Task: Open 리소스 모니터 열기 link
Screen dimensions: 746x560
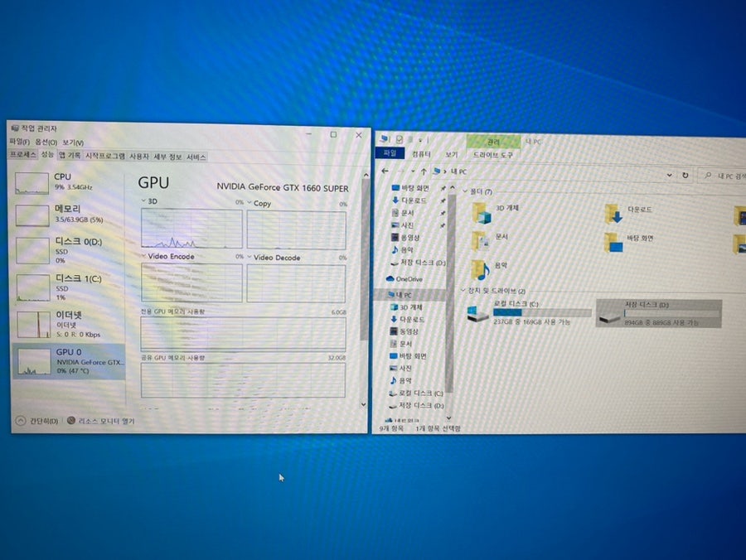Action: coord(101,421)
